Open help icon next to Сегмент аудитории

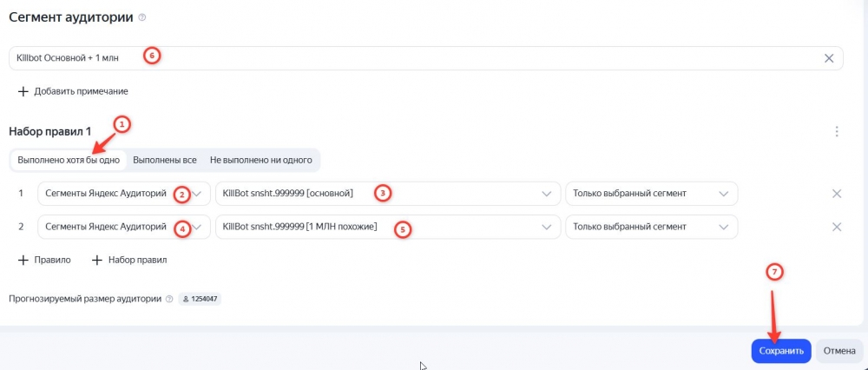point(142,17)
